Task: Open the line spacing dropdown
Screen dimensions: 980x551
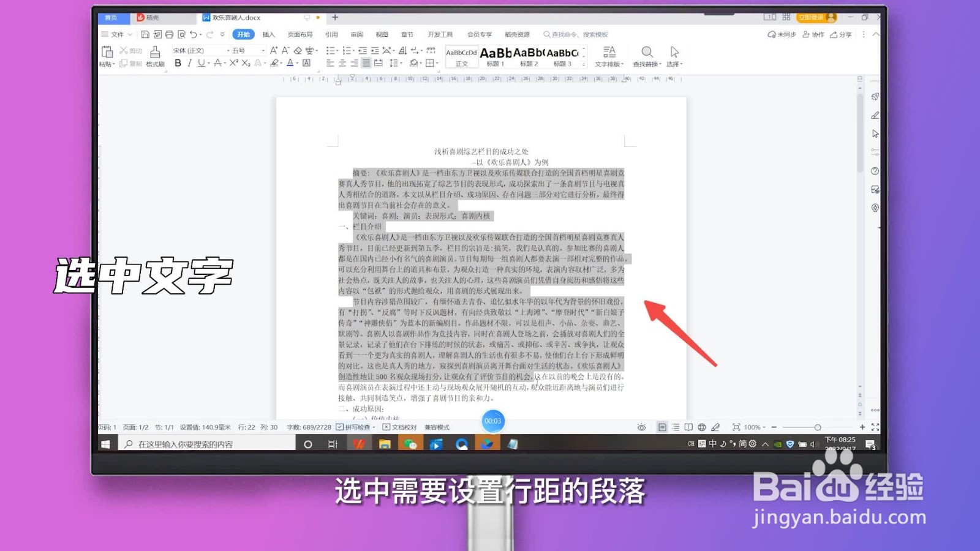Action: (397, 63)
